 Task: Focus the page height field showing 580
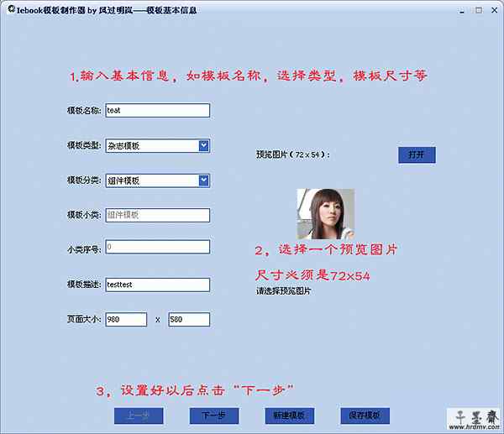[x=189, y=320]
